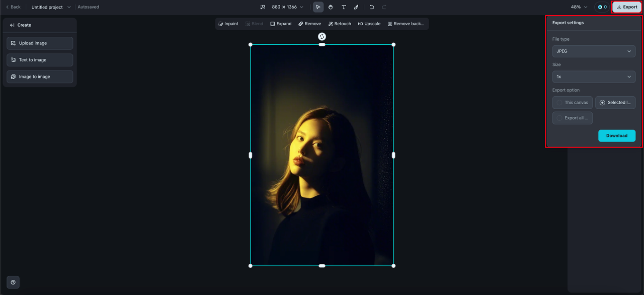This screenshot has height=295, width=644.
Task: Open the 883 × 1366 canvas size selector
Action: (x=287, y=7)
